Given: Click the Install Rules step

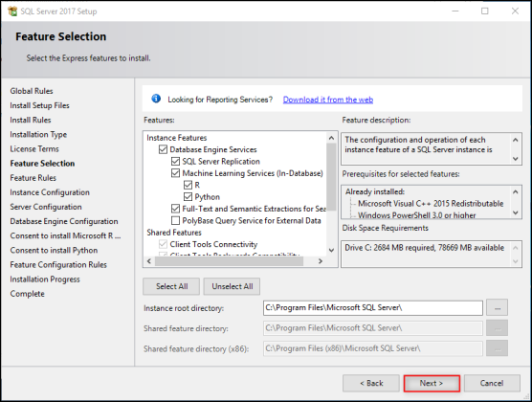Looking at the screenshot, I should click(x=31, y=120).
